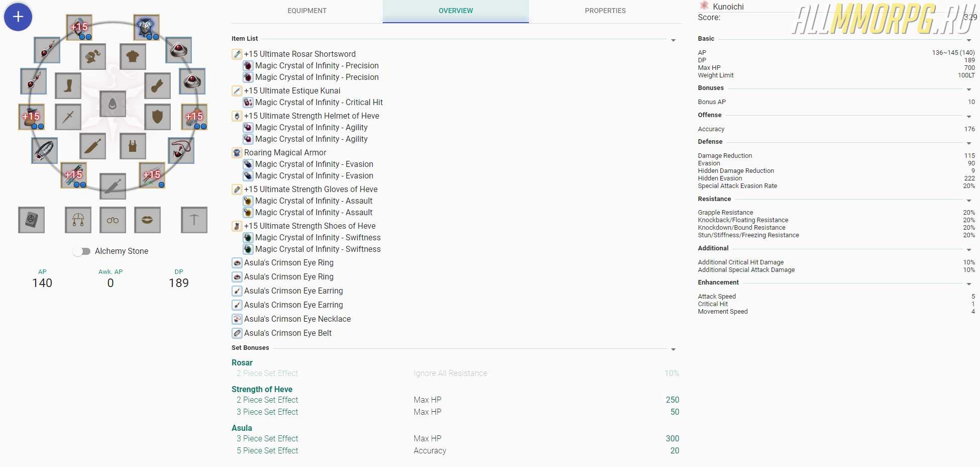
Task: Toggle the Alchemy Stone switch
Action: point(81,251)
